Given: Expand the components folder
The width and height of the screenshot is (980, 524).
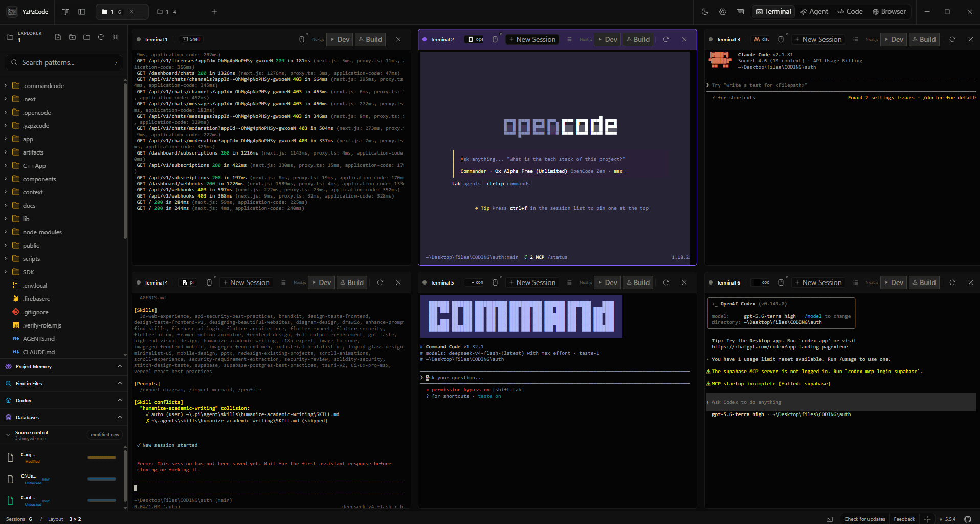Looking at the screenshot, I should tap(6, 179).
